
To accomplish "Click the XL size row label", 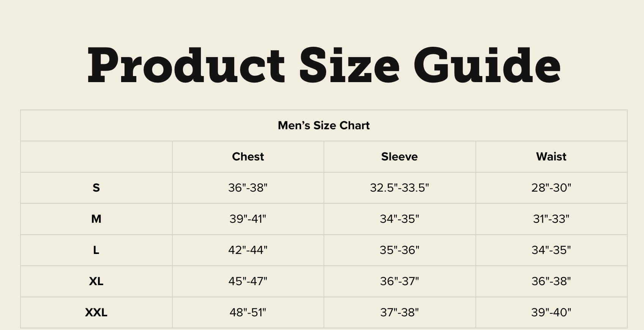I will (x=96, y=281).
